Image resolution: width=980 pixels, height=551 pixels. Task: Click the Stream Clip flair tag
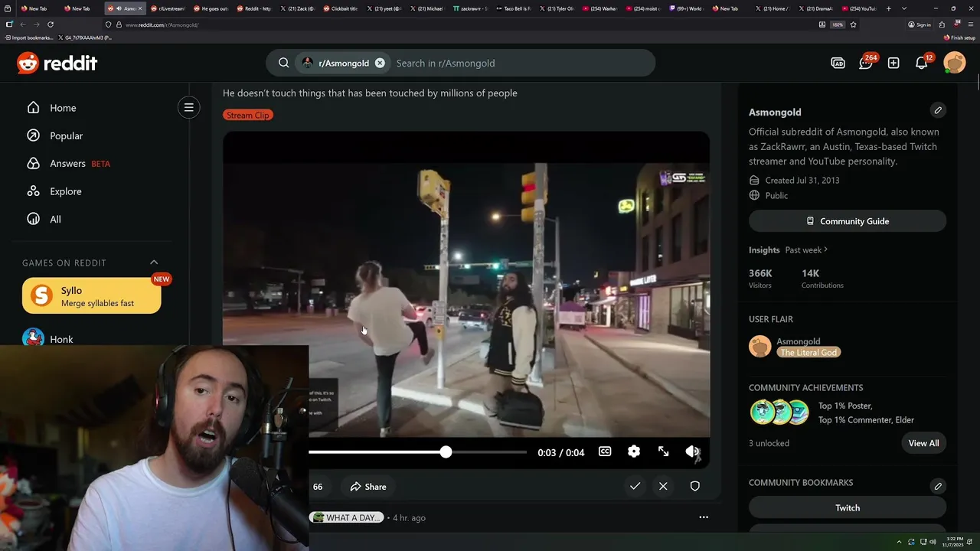click(x=248, y=115)
